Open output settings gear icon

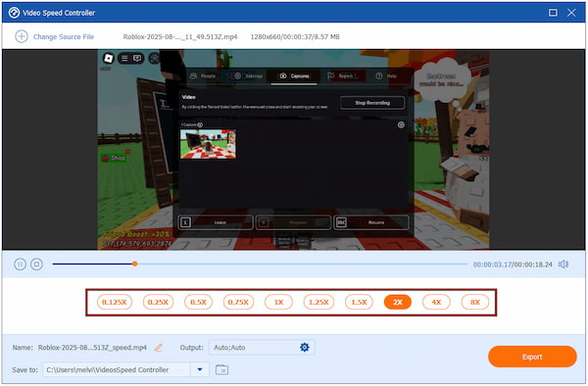pyautogui.click(x=305, y=348)
